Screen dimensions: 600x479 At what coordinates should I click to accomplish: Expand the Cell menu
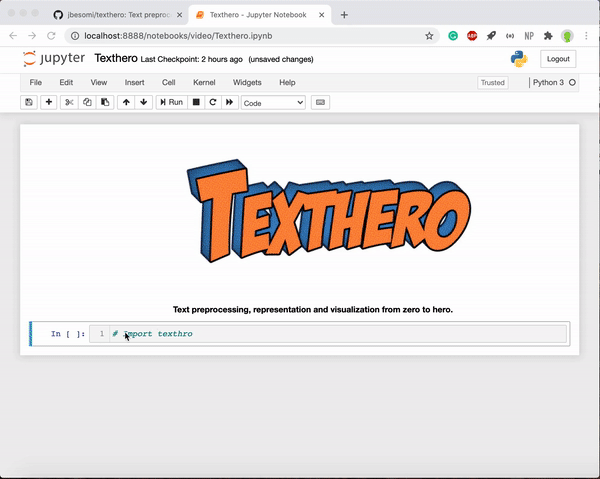168,82
